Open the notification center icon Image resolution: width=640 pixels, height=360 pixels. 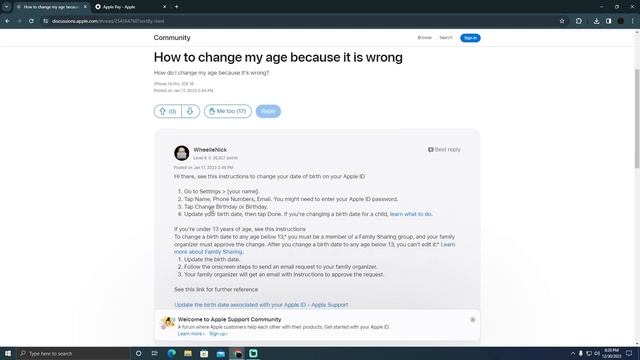(629, 353)
